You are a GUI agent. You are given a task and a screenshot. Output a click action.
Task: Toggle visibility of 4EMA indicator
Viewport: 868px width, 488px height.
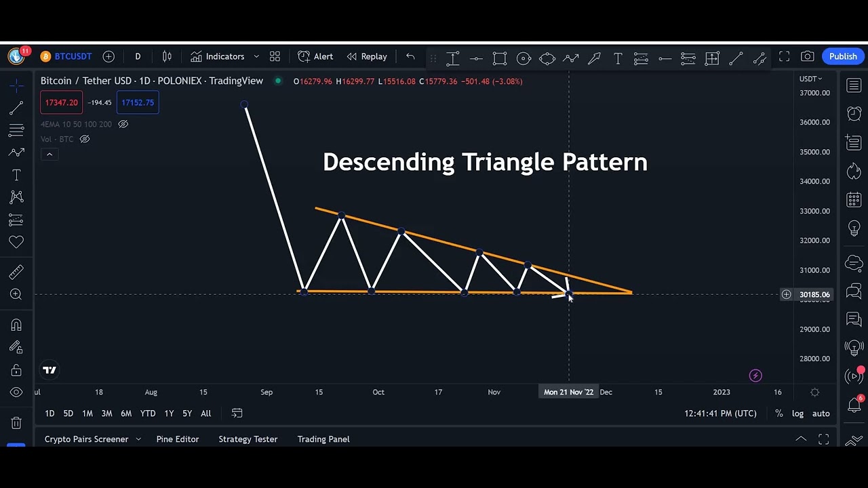(123, 124)
